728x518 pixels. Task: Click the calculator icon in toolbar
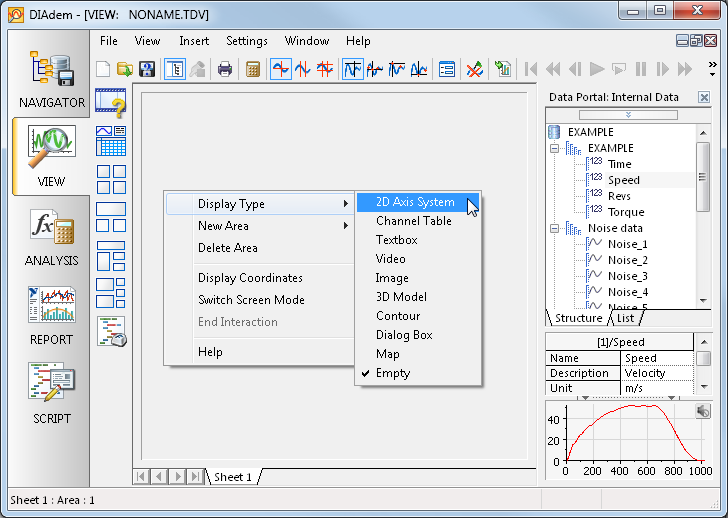click(x=253, y=69)
